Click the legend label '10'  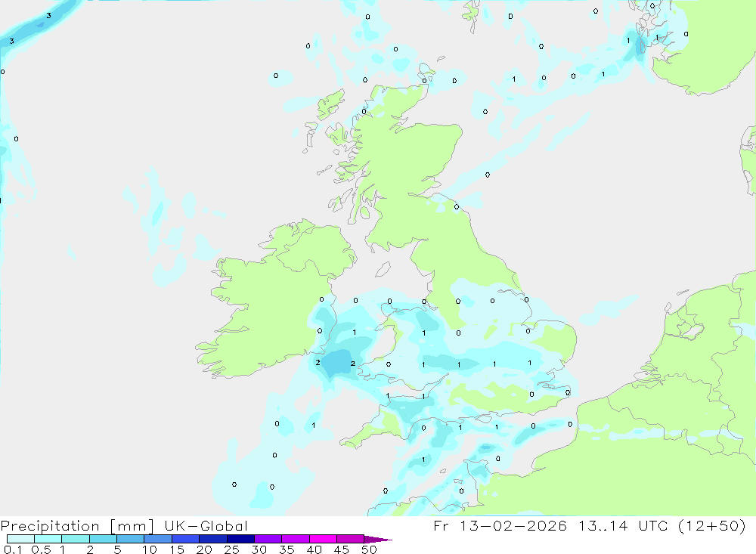[x=150, y=549]
